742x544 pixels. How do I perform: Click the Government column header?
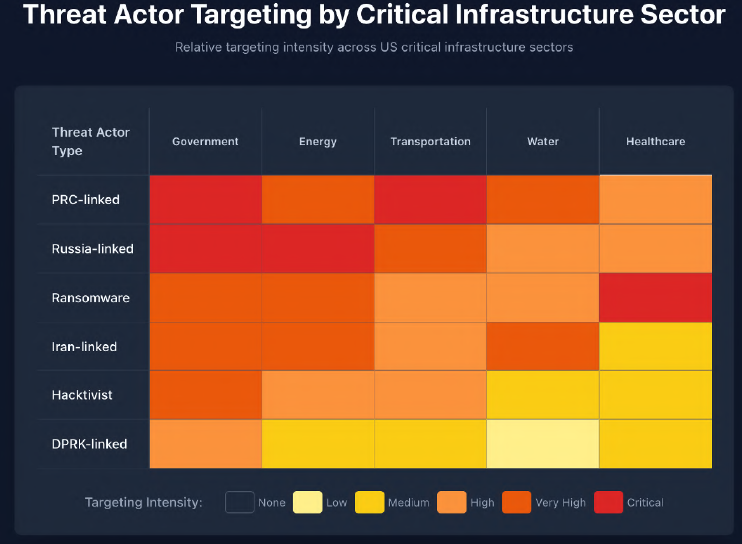coord(205,142)
